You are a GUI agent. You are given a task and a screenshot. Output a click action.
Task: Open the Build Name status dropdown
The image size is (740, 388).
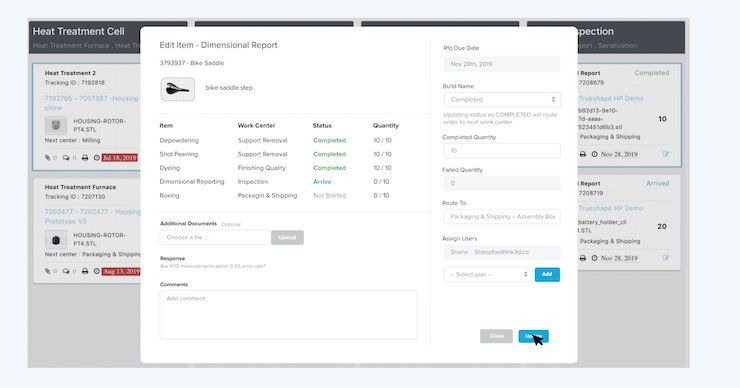coord(502,100)
